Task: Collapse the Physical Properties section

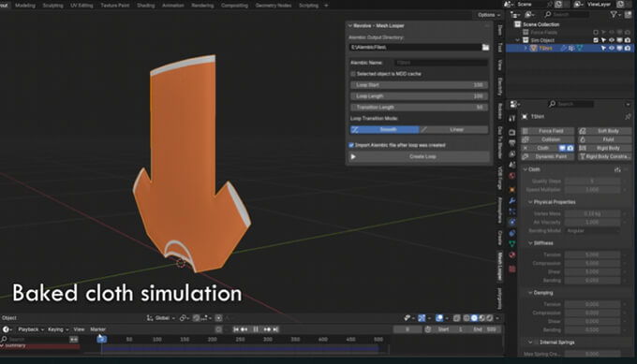Action: [530, 202]
